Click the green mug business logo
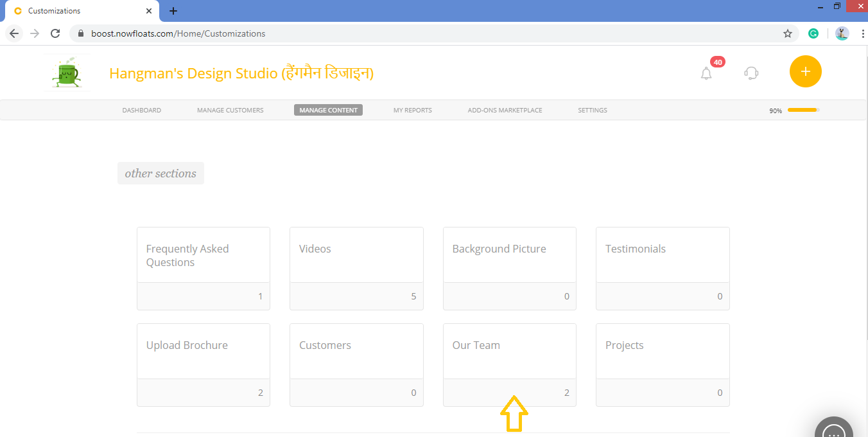This screenshot has height=437, width=868. click(67, 72)
